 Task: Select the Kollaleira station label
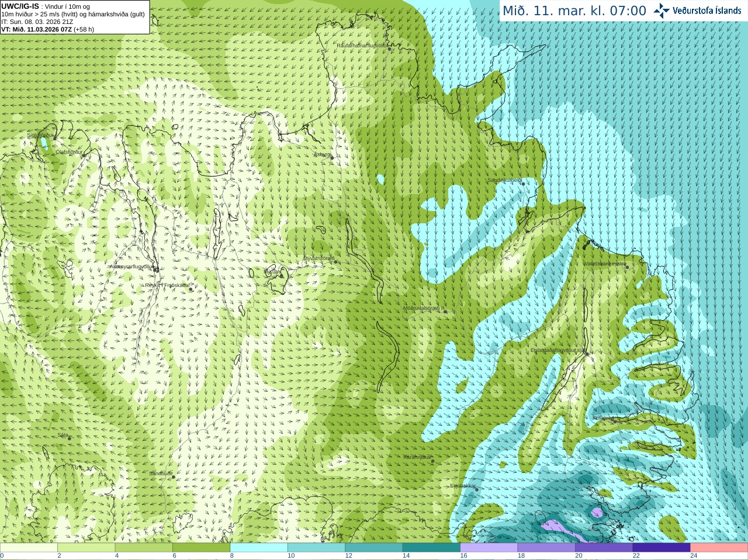pyautogui.click(x=603, y=418)
